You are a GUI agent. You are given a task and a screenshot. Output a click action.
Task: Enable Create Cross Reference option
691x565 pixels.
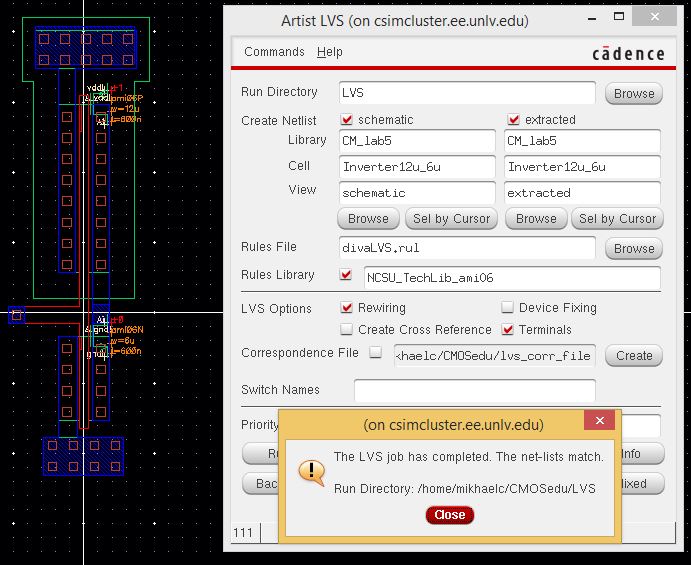click(x=347, y=329)
